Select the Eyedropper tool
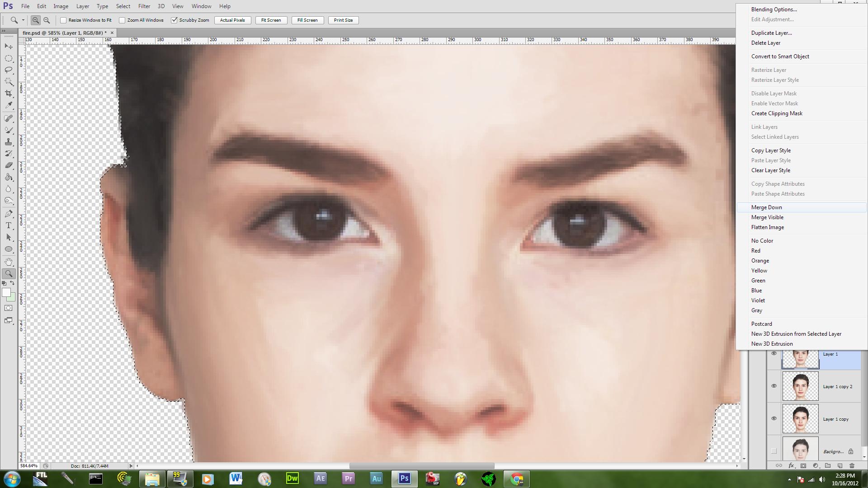Viewport: 868px width, 488px height. click(x=9, y=105)
